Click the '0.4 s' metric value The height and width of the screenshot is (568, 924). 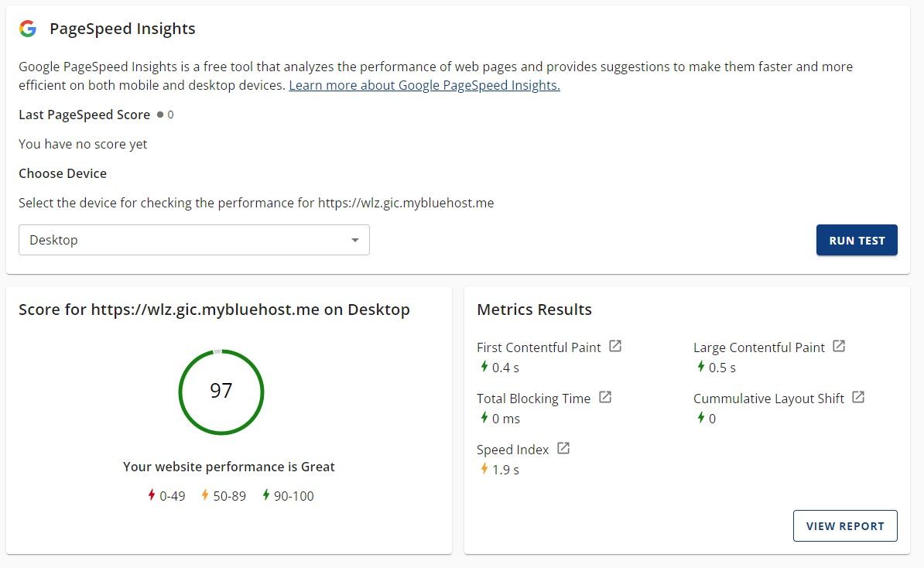pos(505,368)
